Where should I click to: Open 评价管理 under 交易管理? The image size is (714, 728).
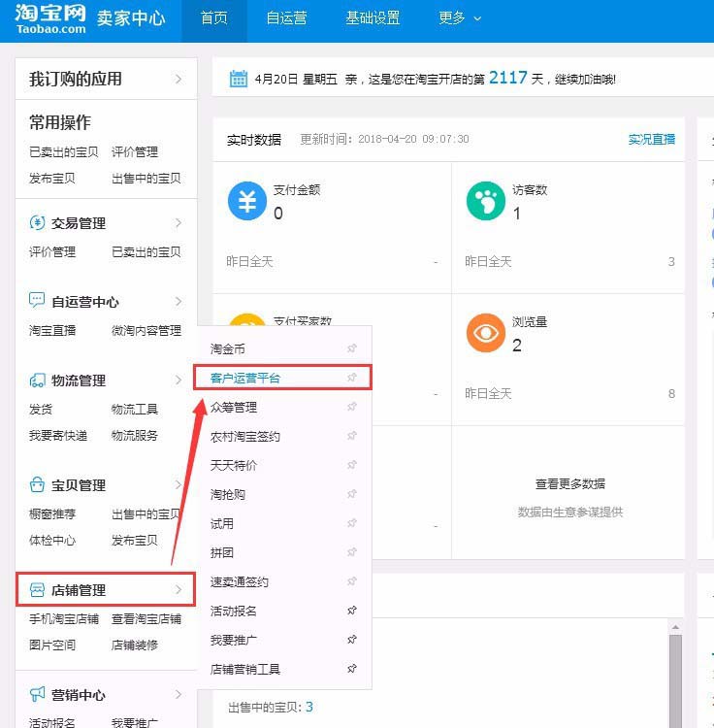pos(52,252)
